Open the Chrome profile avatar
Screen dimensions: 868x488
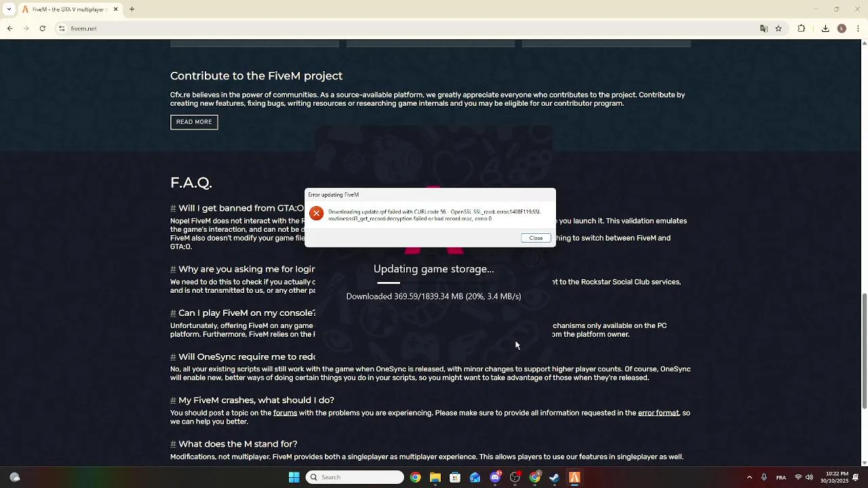coord(842,28)
